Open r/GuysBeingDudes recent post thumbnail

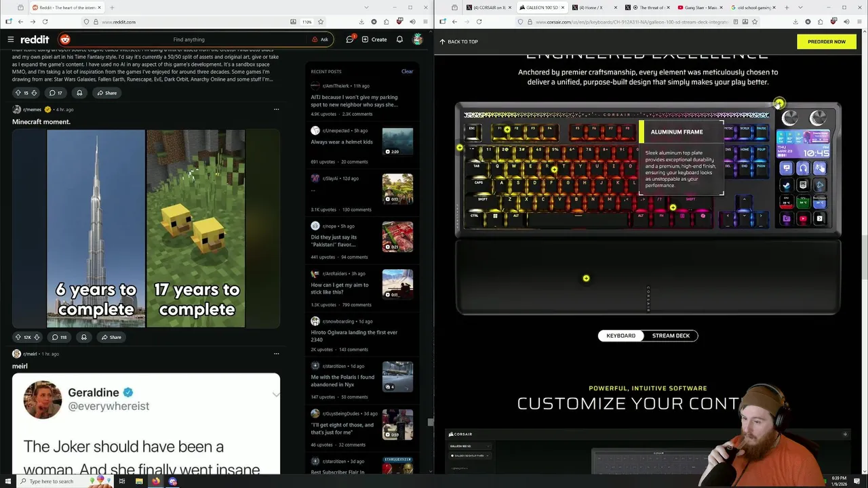click(397, 424)
